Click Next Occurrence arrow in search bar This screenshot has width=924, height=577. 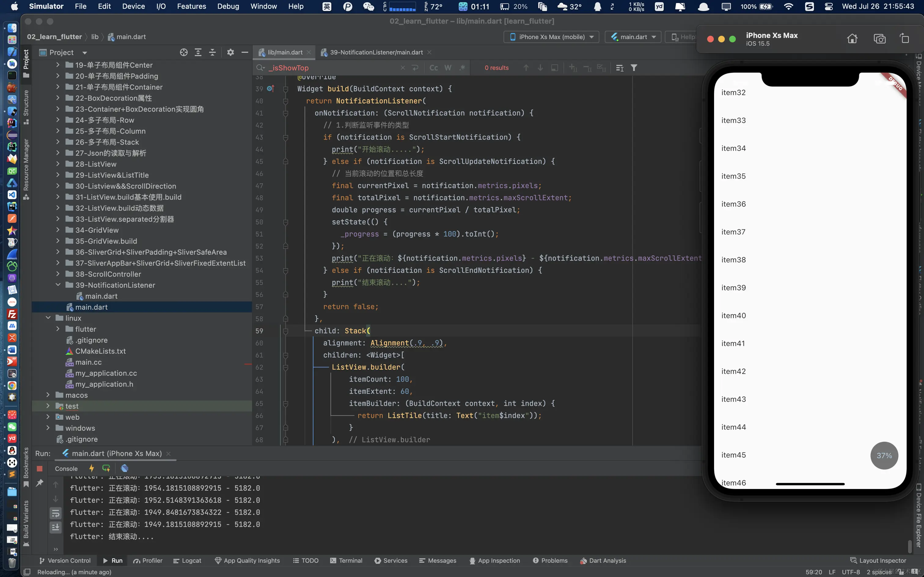(x=541, y=68)
